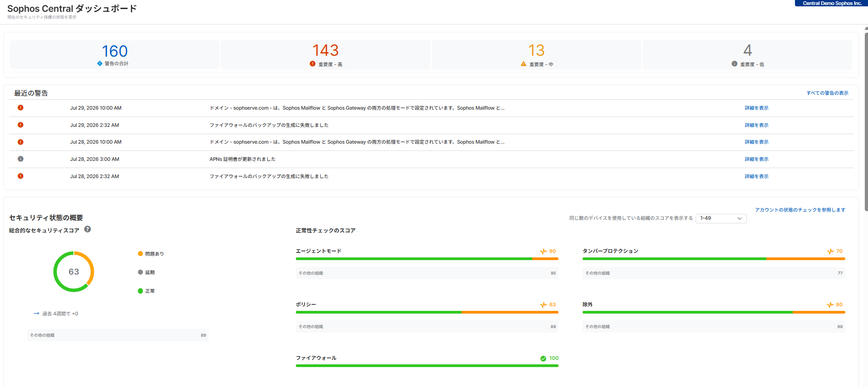Click the タンパープロテクション label
The image size is (868, 387).
pos(610,251)
